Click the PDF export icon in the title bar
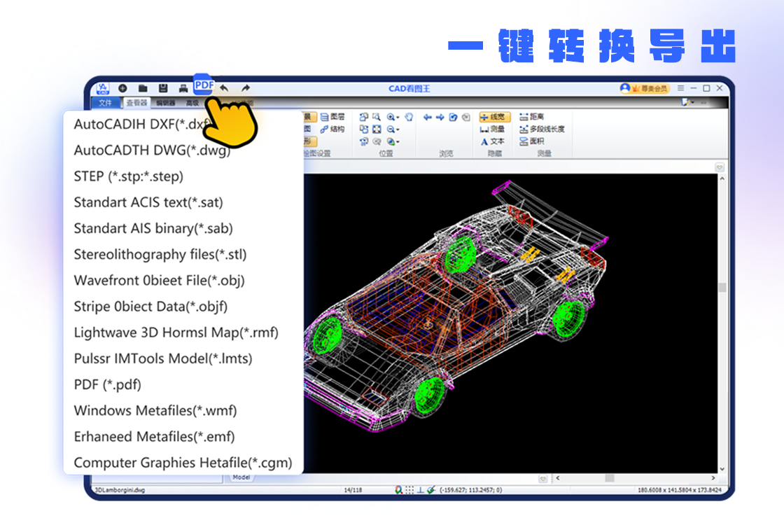The image size is (784, 532). 204,85
